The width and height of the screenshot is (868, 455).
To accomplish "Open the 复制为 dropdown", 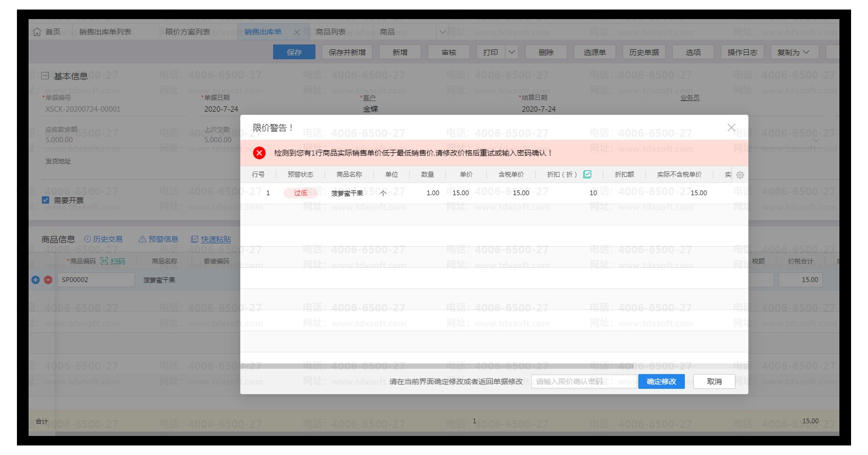I will point(793,52).
